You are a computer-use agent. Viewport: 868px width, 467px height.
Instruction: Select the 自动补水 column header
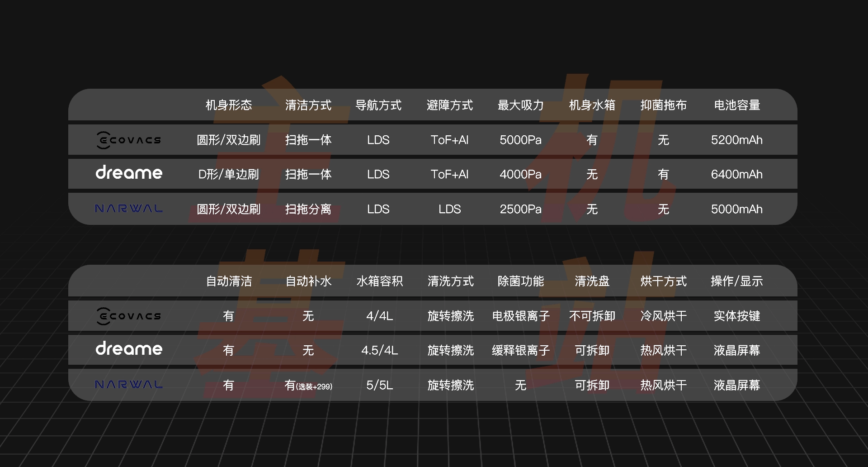pos(308,281)
